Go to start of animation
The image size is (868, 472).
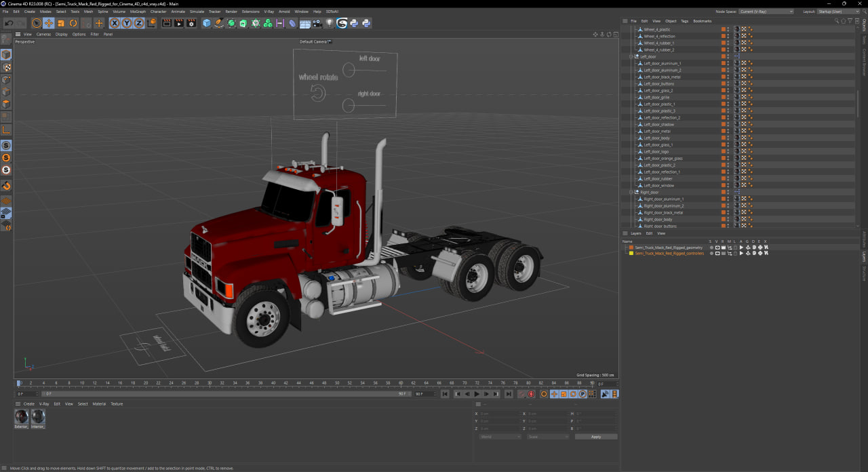coord(445,394)
